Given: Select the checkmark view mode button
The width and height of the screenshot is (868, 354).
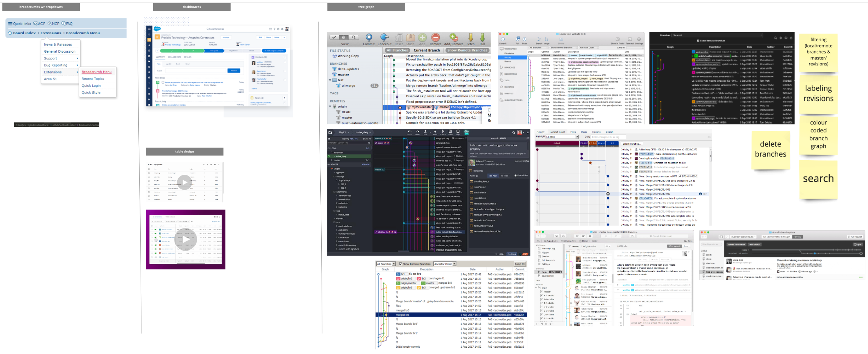Looking at the screenshot, I should (x=334, y=37).
